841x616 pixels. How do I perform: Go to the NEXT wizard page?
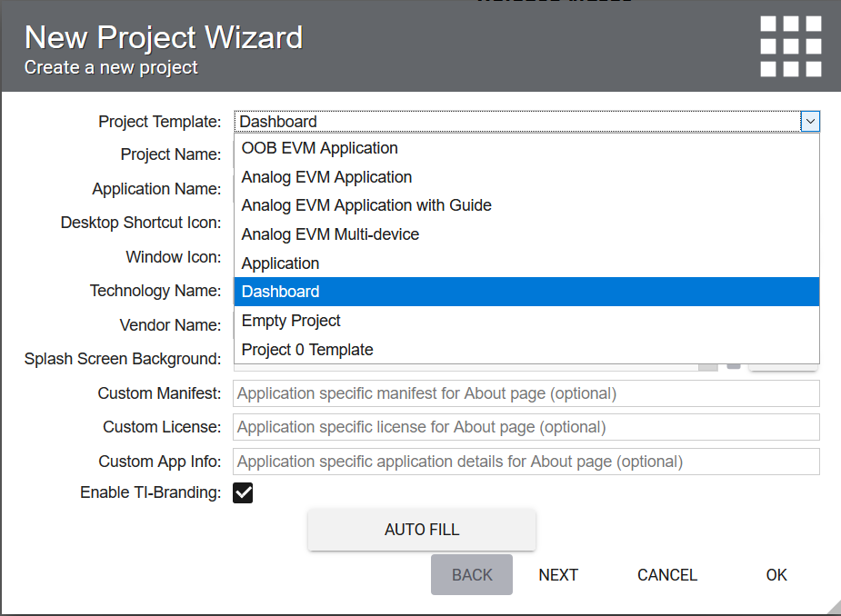coord(558,575)
